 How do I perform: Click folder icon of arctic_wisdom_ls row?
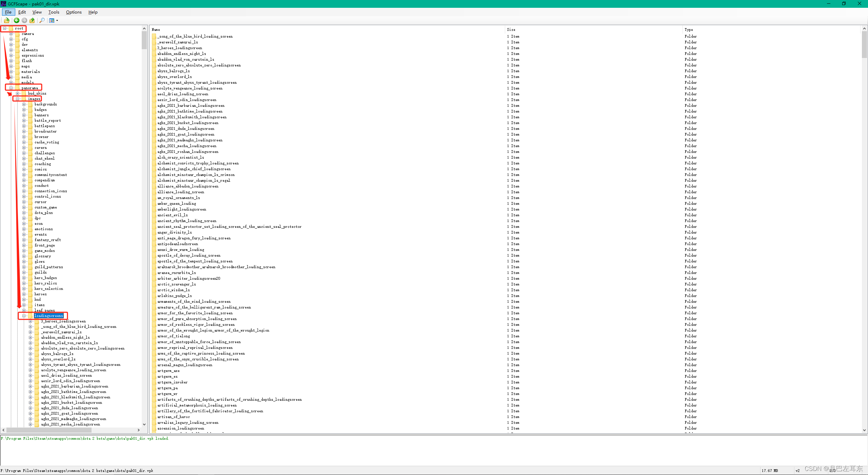coord(154,290)
